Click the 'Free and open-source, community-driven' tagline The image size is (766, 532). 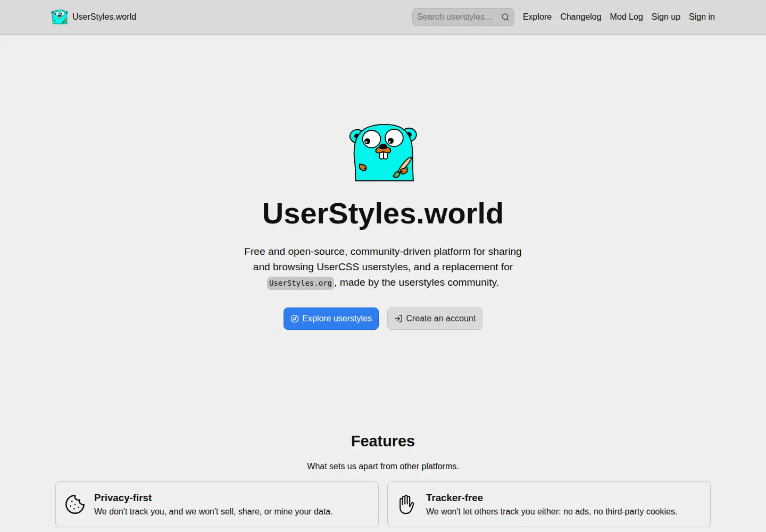383,267
